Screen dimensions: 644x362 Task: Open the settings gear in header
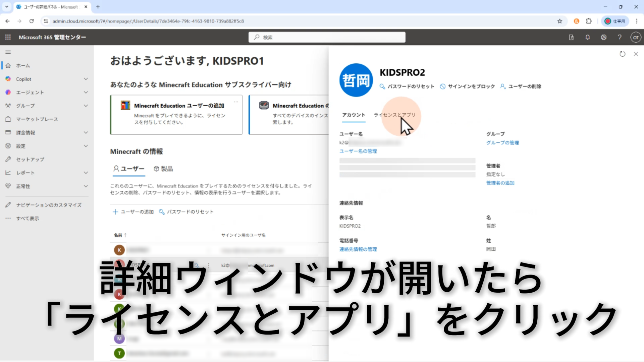click(604, 37)
